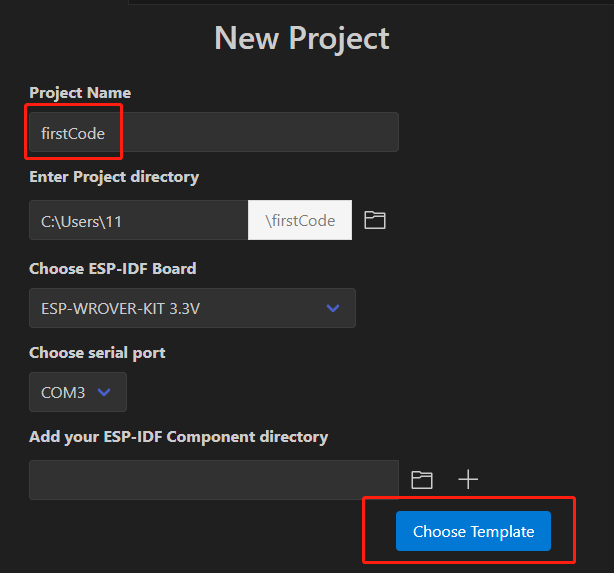614x573 pixels.
Task: Click the Choose serial port label
Action: click(x=97, y=353)
